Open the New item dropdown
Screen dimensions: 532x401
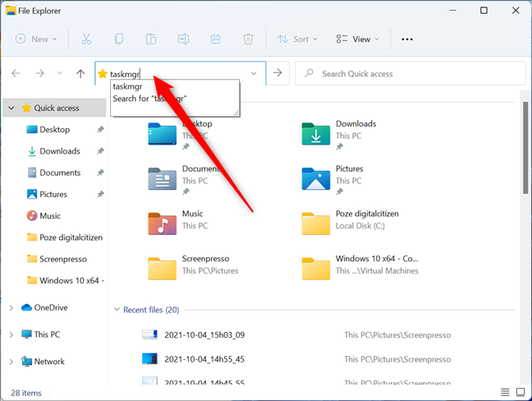(x=36, y=39)
